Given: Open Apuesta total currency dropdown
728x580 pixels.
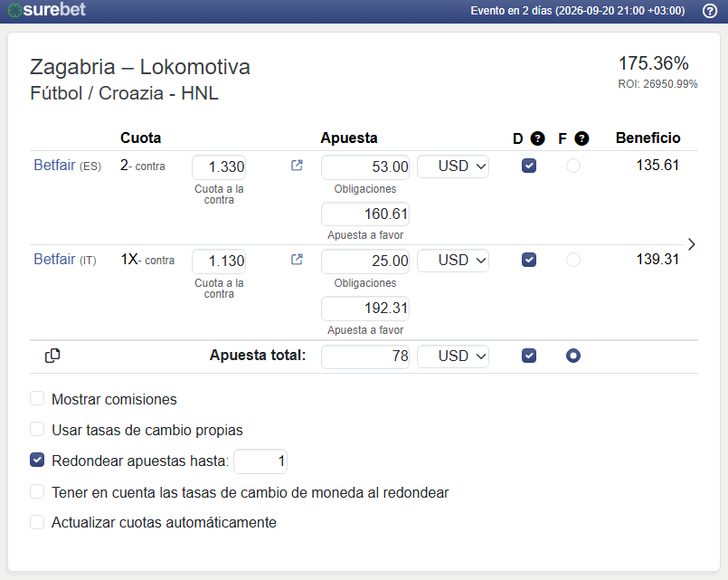Looking at the screenshot, I should pos(453,357).
